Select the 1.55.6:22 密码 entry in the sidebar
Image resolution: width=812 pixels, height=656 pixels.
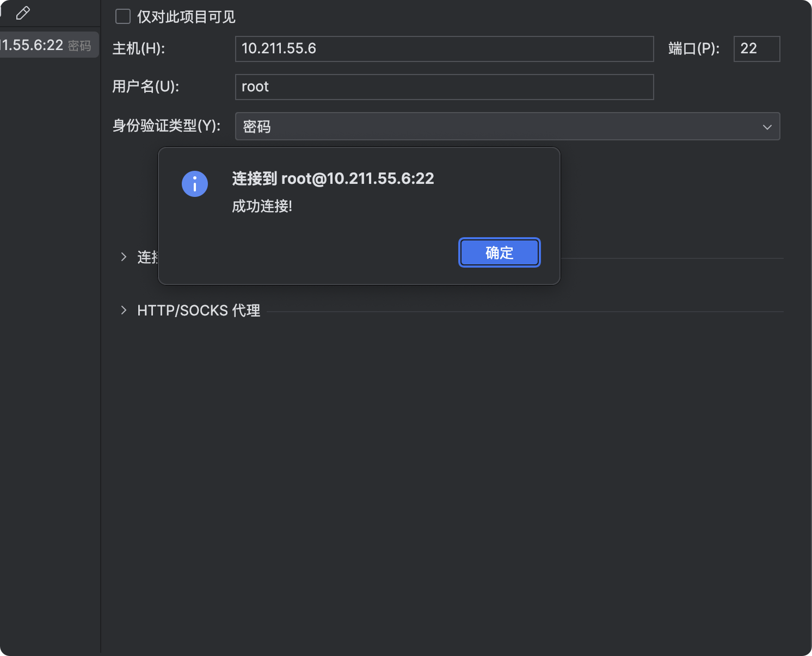48,45
